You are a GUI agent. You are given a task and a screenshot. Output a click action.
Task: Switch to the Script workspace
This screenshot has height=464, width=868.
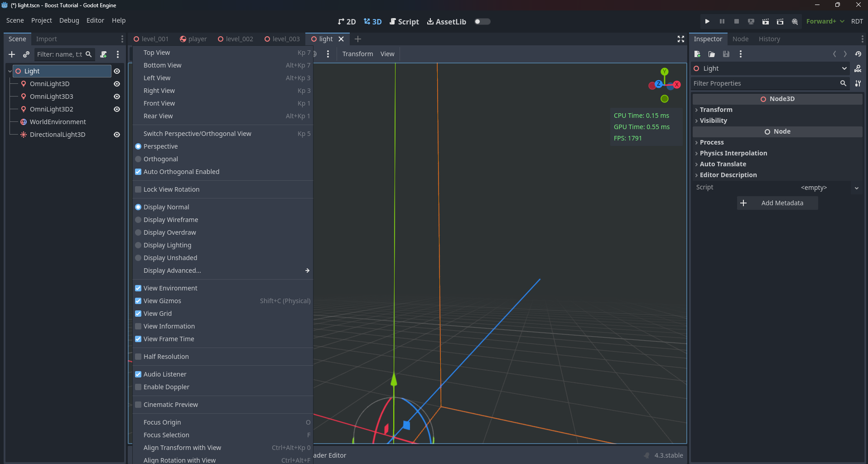coord(404,22)
